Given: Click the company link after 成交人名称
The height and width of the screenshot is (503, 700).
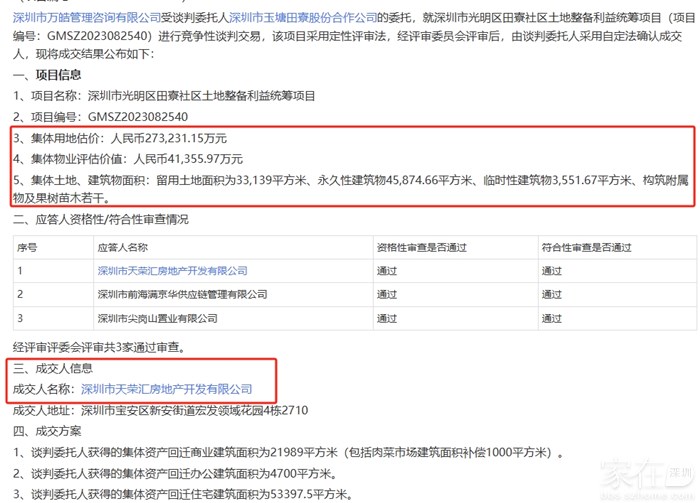Looking at the screenshot, I should coord(166,389).
